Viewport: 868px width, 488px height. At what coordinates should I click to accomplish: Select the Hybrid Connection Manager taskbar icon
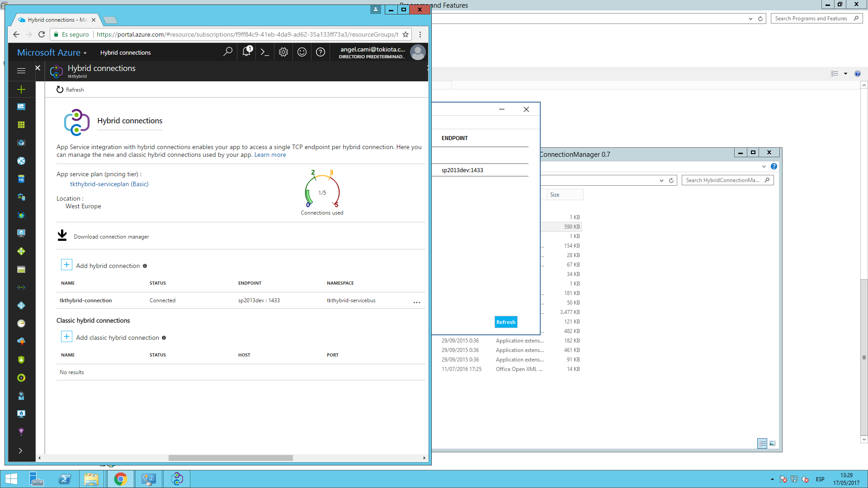176,479
